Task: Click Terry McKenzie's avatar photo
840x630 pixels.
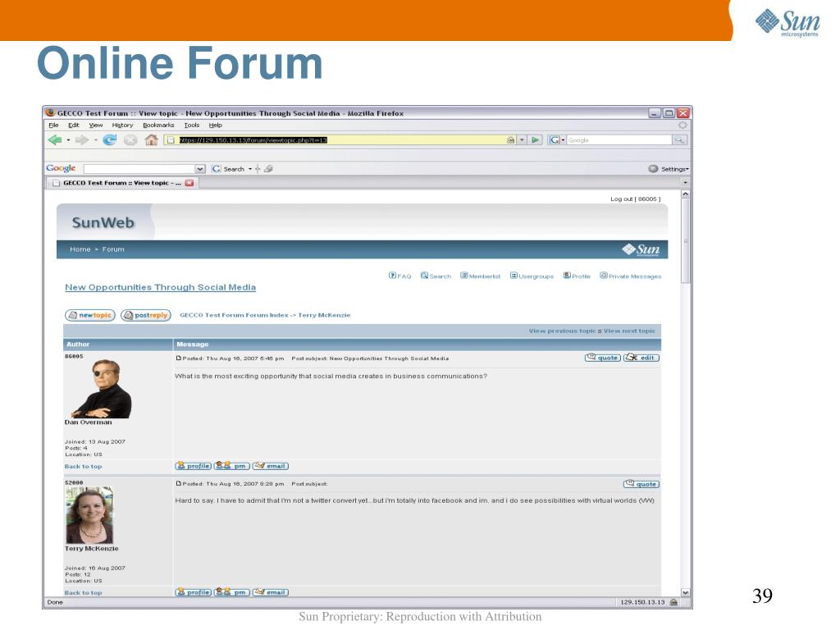Action: pos(89,515)
